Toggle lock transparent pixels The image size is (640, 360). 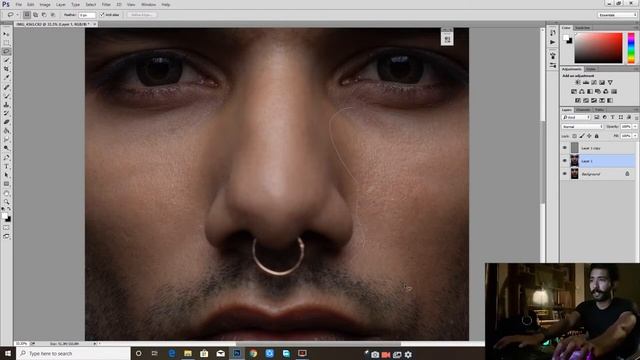click(x=574, y=136)
